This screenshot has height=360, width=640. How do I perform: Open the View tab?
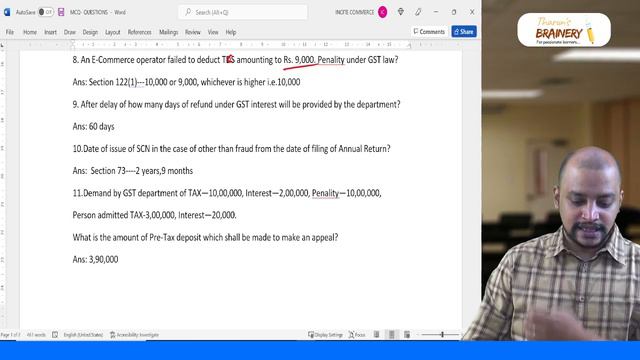[213, 32]
